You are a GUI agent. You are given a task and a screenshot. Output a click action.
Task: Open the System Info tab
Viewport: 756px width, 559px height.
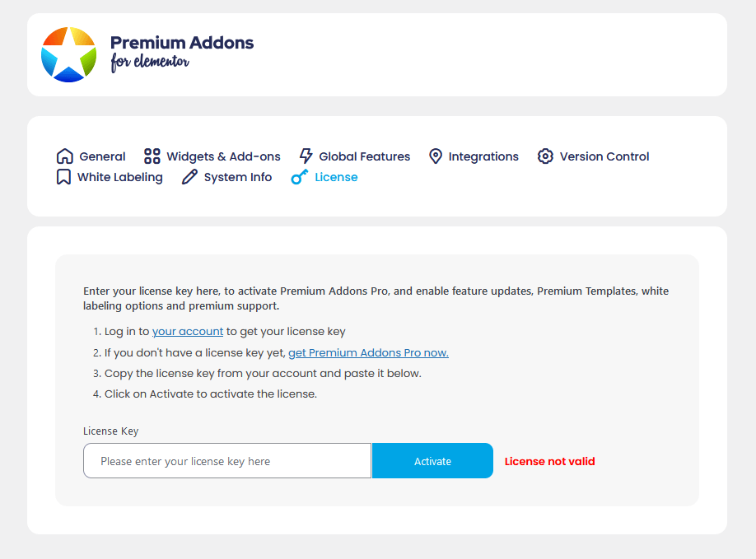(237, 176)
